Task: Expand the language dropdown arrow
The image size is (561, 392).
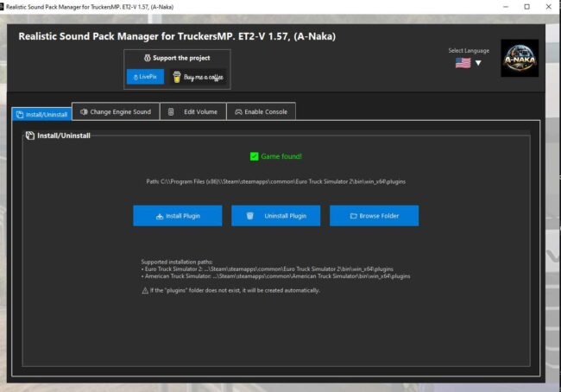Action: pos(478,63)
